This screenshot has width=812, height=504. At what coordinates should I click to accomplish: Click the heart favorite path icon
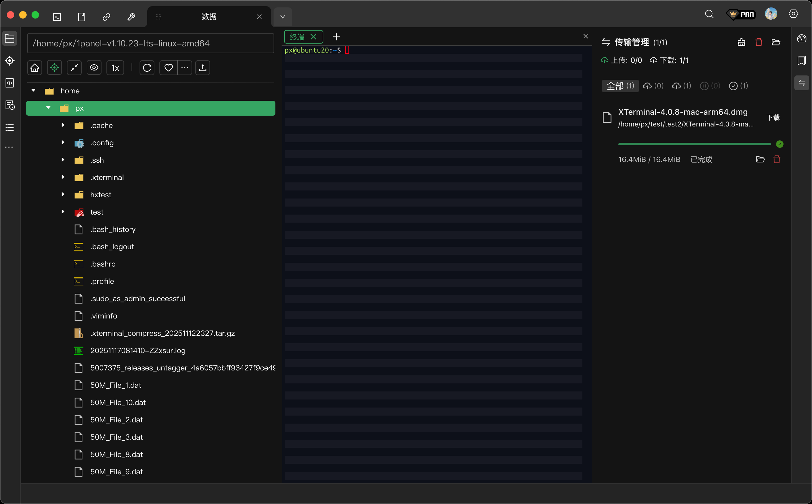168,68
